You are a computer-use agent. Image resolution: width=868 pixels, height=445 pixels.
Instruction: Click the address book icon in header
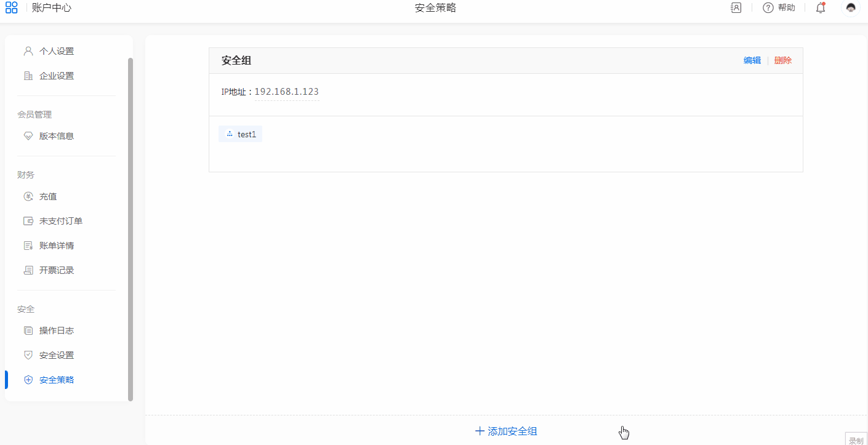click(736, 8)
